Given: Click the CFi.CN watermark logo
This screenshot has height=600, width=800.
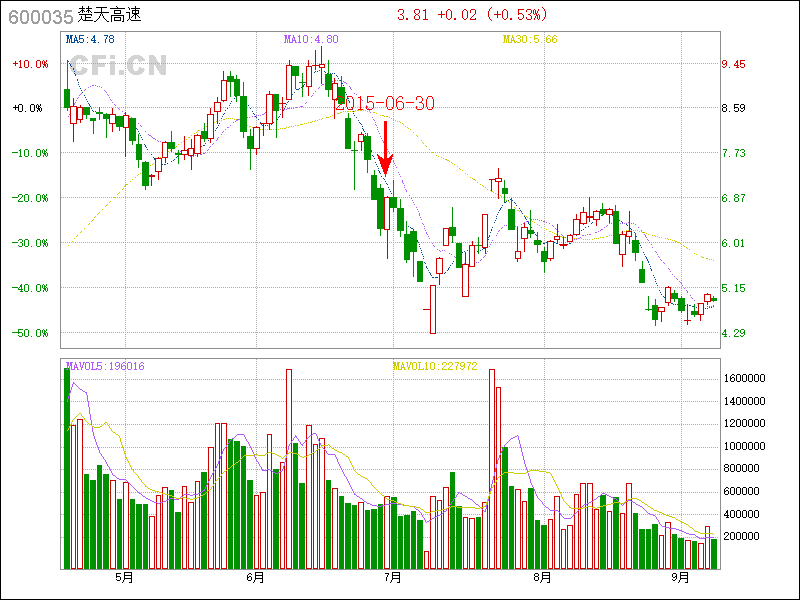Looking at the screenshot, I should [118, 67].
